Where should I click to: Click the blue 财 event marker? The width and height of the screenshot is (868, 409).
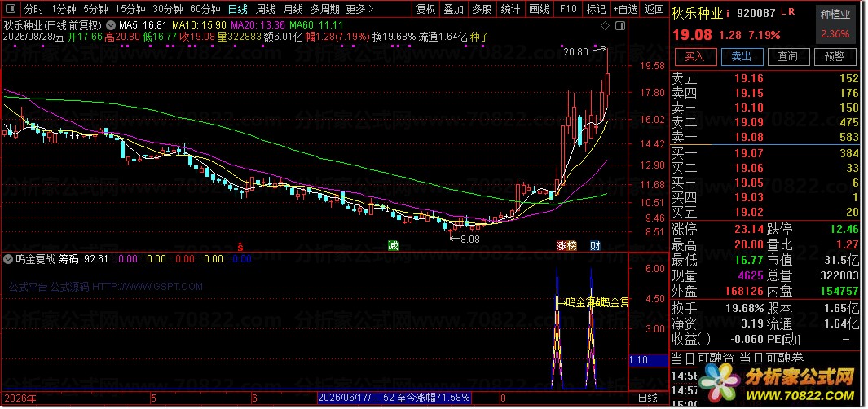coord(595,246)
